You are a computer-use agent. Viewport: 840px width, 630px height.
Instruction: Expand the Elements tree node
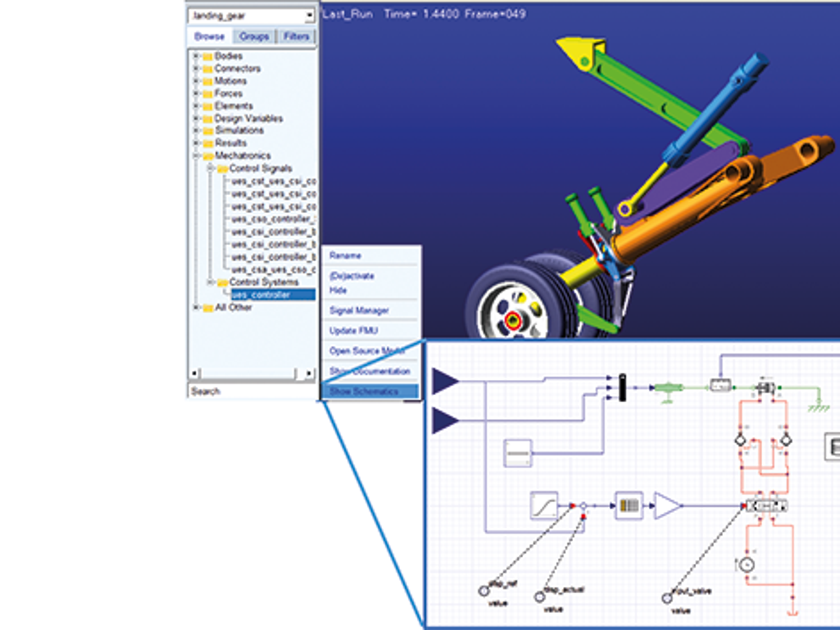point(196,105)
